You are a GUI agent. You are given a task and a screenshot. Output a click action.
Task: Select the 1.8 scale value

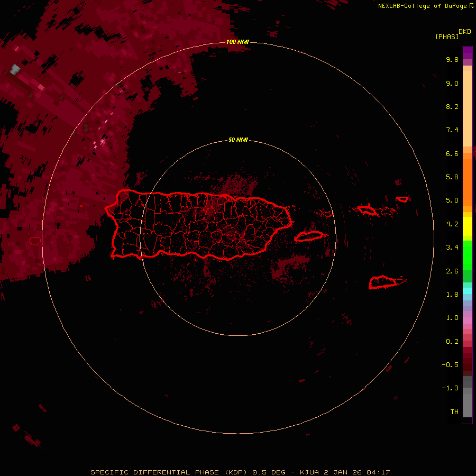tap(452, 295)
